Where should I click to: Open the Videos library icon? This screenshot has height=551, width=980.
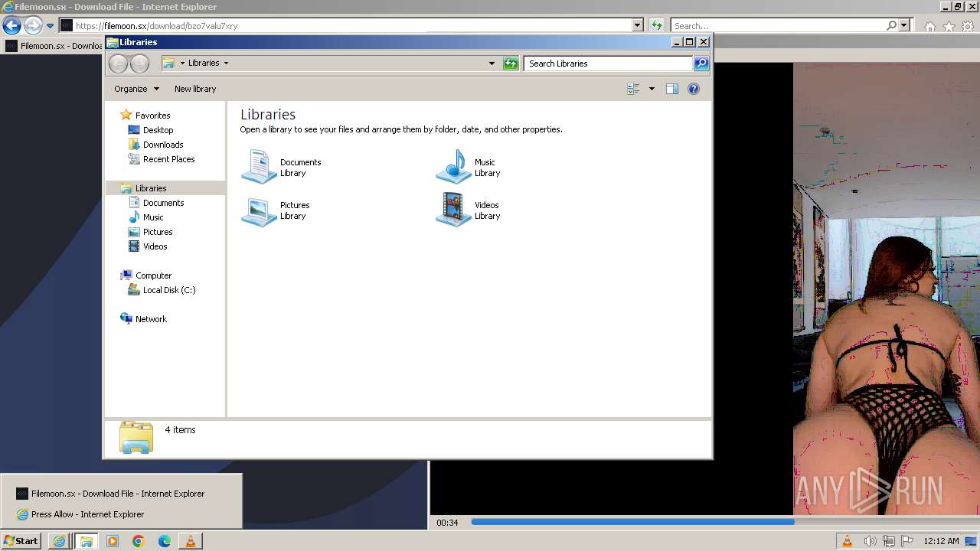(453, 210)
